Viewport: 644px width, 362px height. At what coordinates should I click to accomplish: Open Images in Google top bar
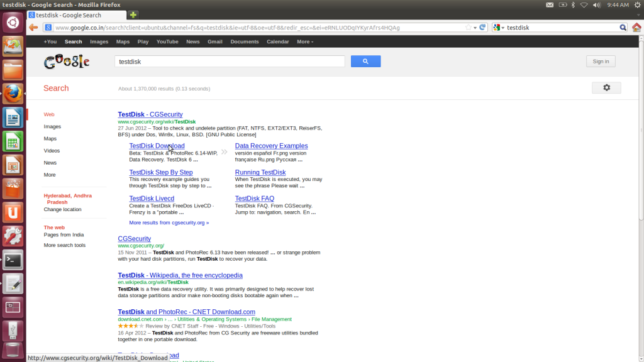pyautogui.click(x=99, y=41)
